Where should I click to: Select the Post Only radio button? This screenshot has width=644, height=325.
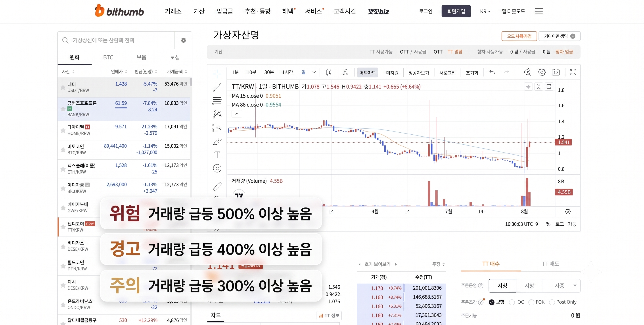552,302
